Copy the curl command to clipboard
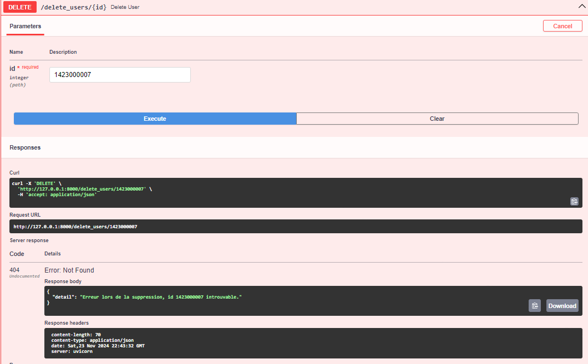 [574, 201]
